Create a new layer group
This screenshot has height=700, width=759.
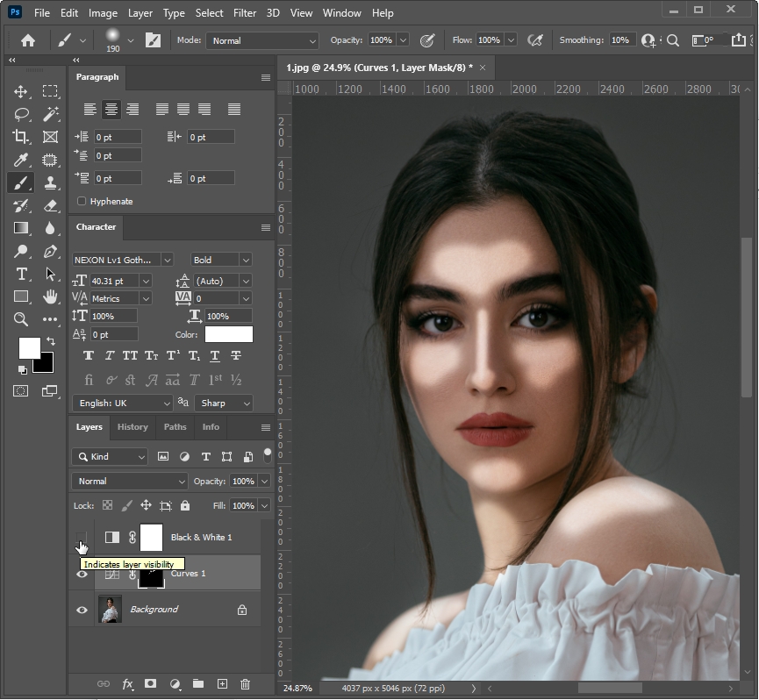click(198, 683)
